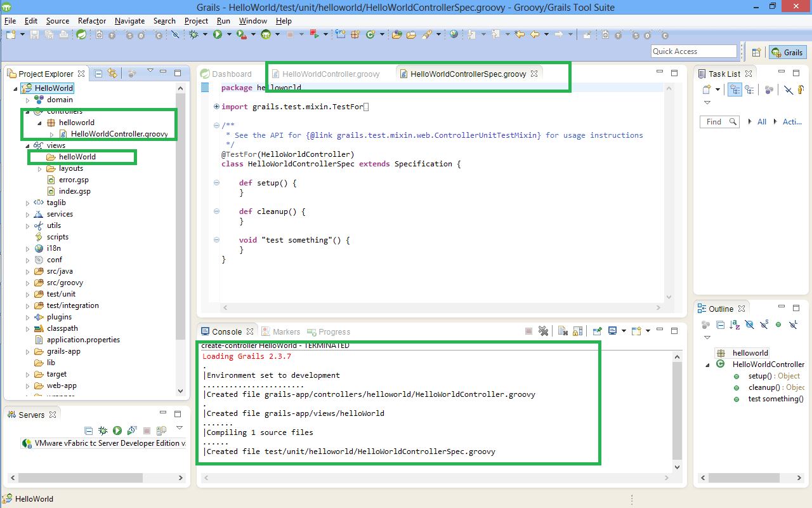Switch to the Dashboard editor tab
Viewport: 812px width, 508px height.
click(x=226, y=74)
